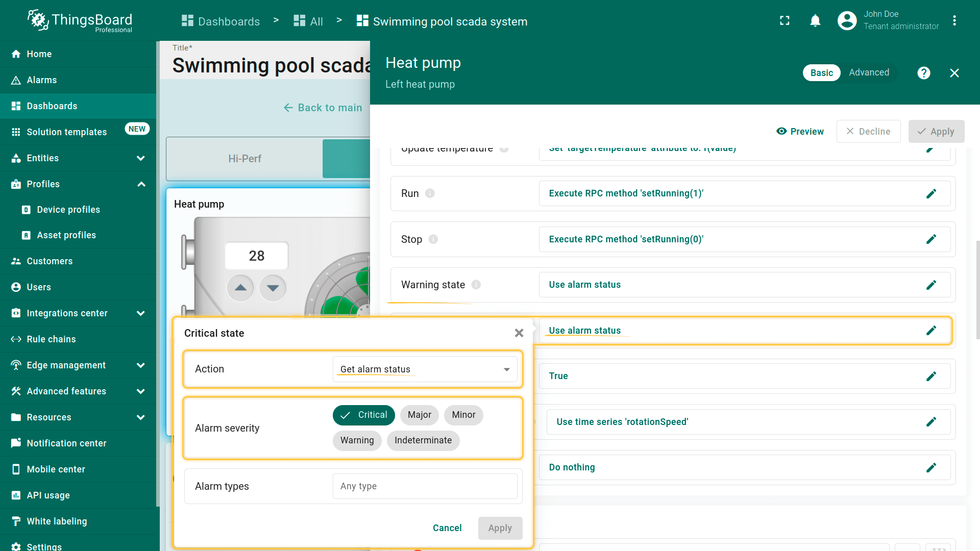Select Major alarm severity chip

click(419, 415)
